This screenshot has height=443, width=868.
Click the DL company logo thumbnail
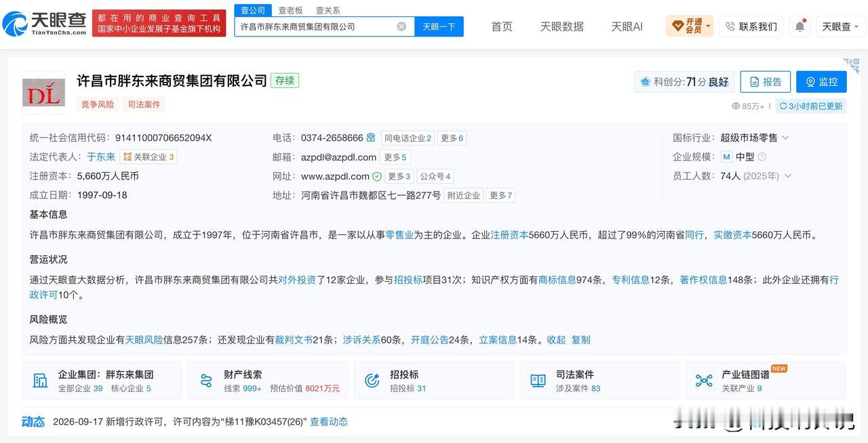click(x=43, y=93)
